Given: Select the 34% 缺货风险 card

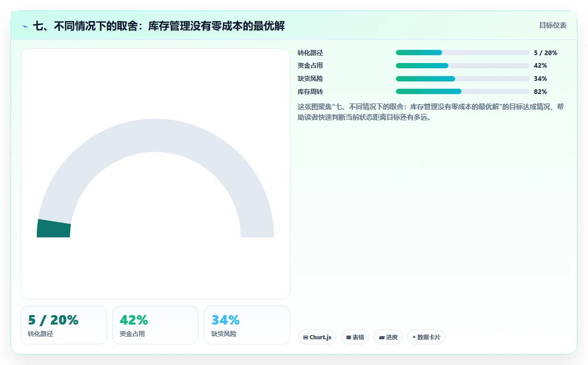Looking at the screenshot, I should tap(247, 325).
